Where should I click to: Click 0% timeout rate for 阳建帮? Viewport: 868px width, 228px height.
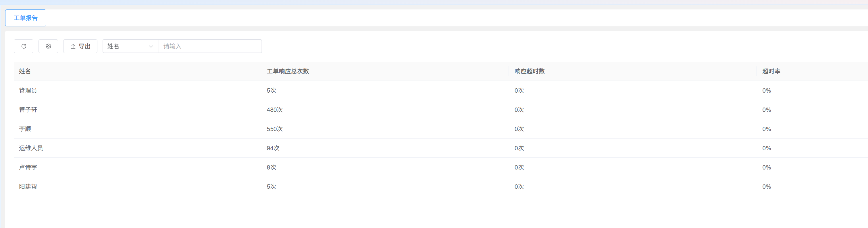pos(767,186)
